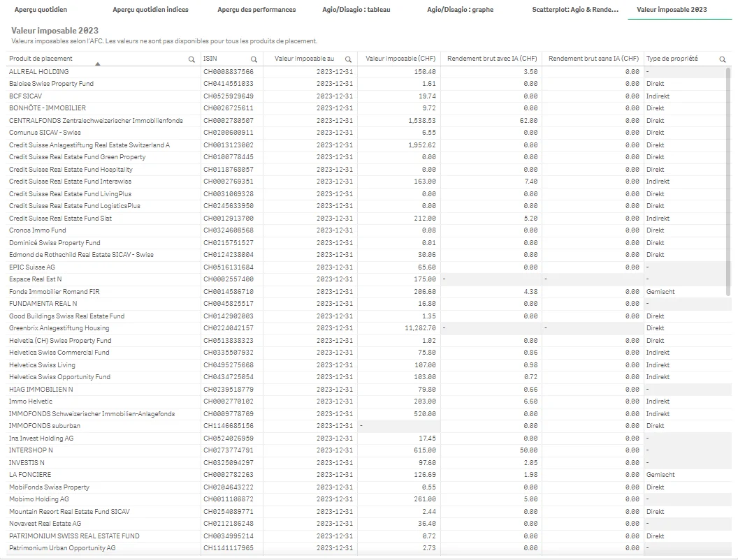Image resolution: width=738 pixels, height=560 pixels.
Task: Select IMMOFONDS suburban
Action: 45,426
